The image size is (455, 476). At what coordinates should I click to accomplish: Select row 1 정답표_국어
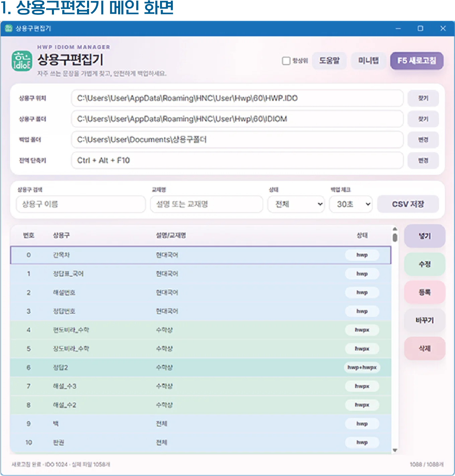[x=201, y=274]
